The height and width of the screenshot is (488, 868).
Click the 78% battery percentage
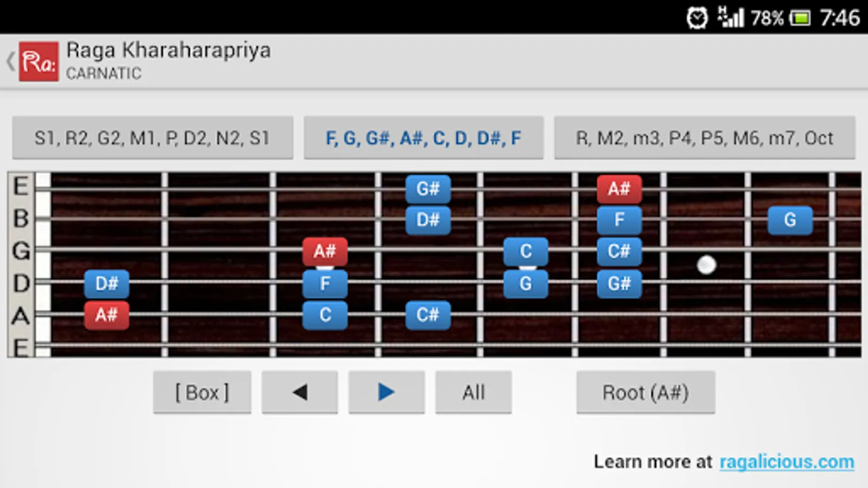tap(767, 18)
